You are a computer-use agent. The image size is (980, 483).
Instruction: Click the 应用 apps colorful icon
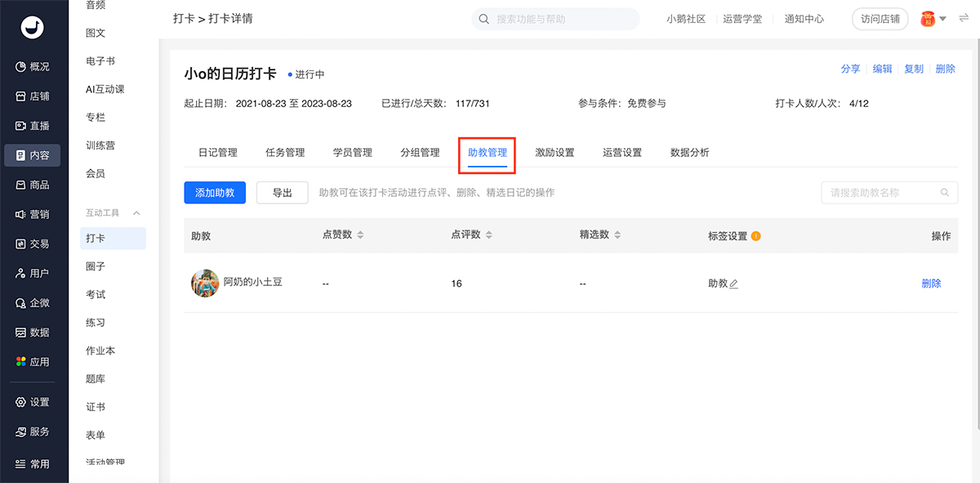(21, 362)
